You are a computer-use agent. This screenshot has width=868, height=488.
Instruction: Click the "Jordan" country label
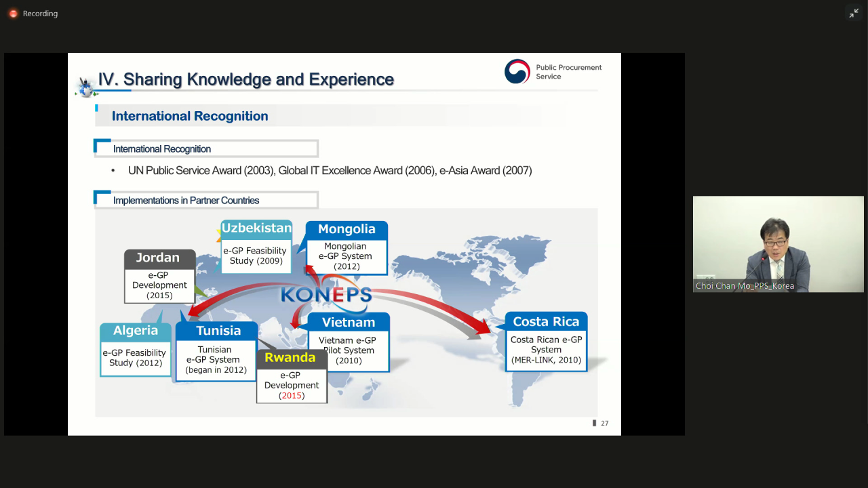(x=158, y=258)
